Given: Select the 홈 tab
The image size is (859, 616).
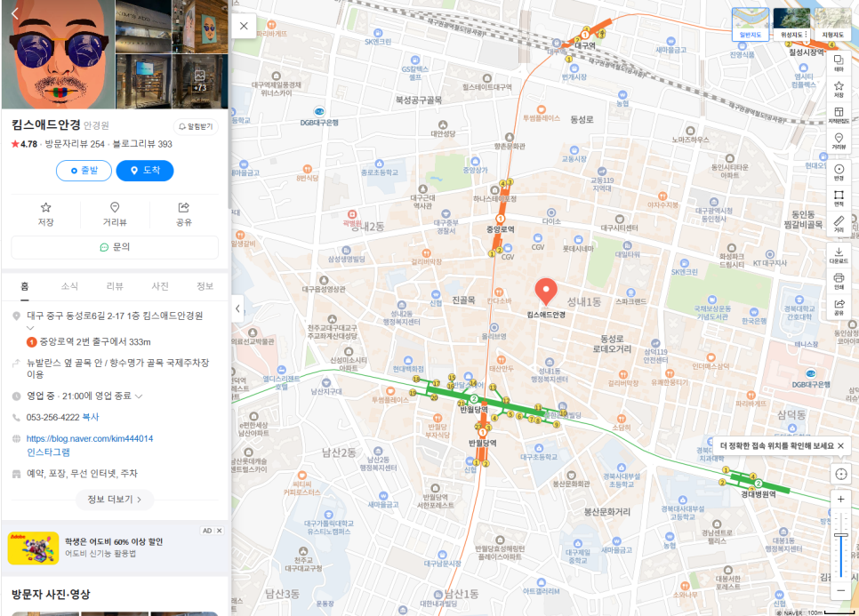Looking at the screenshot, I should 25,286.
